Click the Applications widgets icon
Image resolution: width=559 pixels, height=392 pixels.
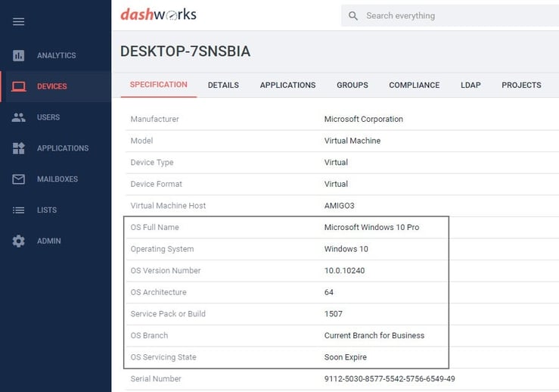[19, 148]
